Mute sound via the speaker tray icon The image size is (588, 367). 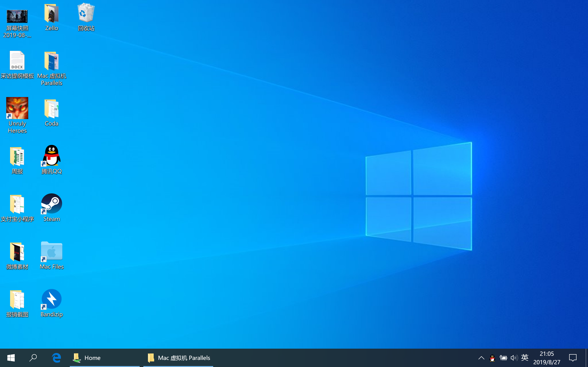(x=514, y=358)
